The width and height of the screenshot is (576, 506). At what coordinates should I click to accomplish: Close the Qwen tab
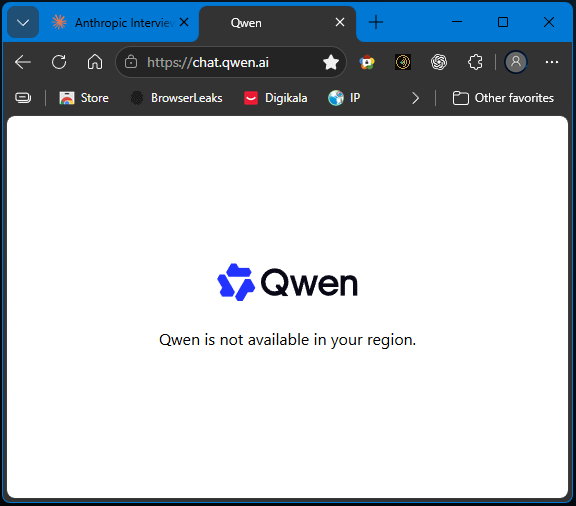[340, 22]
